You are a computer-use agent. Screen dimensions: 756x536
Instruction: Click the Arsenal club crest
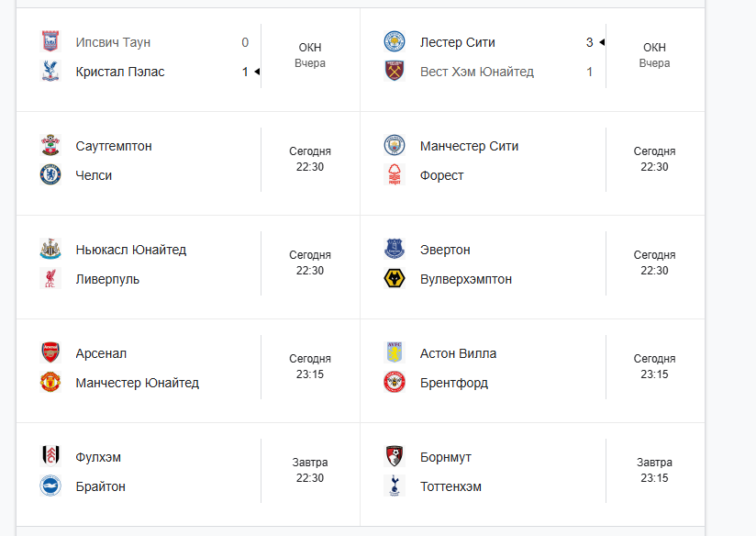(x=50, y=352)
